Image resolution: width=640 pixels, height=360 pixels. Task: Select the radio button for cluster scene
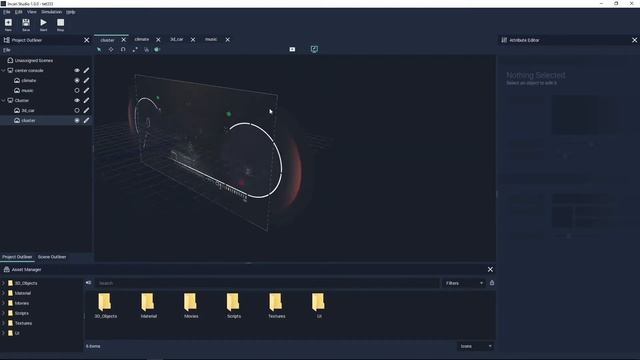point(77,120)
